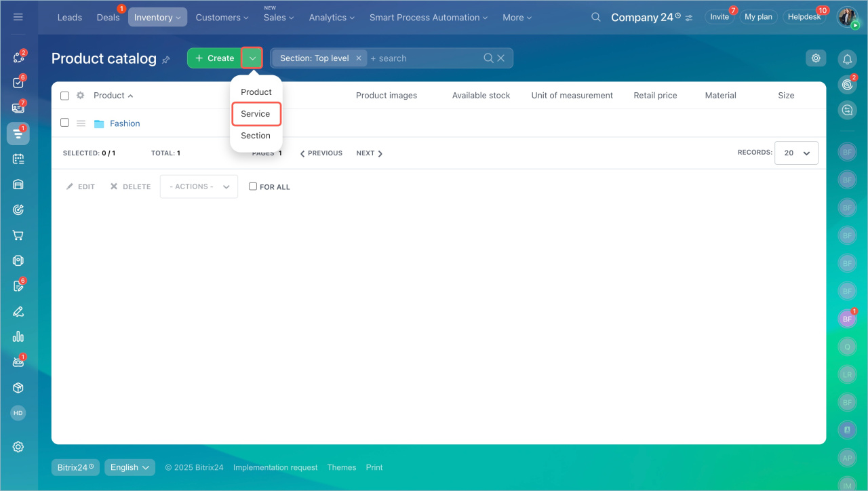This screenshot has width=868, height=491.
Task: Open the English language selector
Action: (130, 467)
